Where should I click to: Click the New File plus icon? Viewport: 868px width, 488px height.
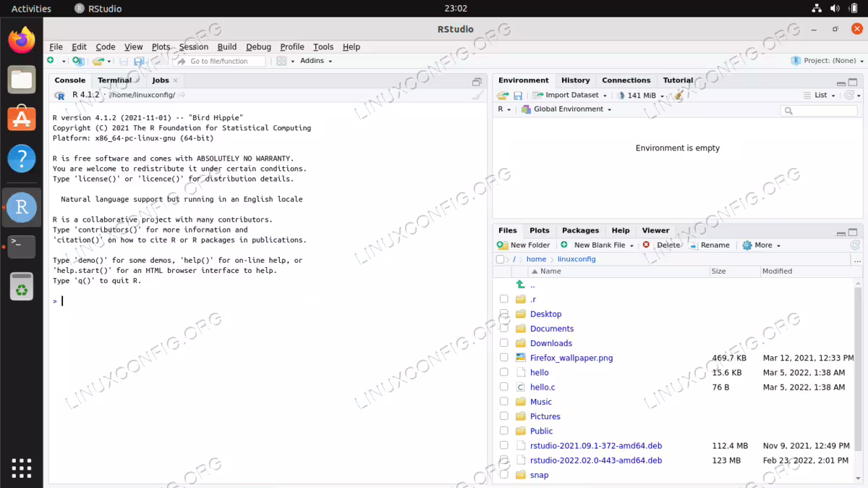(x=51, y=61)
